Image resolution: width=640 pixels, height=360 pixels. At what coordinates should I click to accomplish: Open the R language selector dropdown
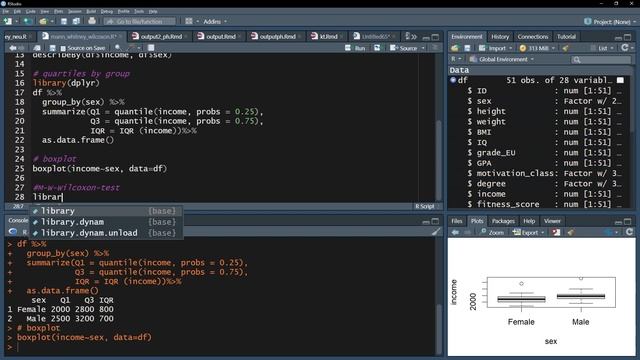(x=456, y=59)
